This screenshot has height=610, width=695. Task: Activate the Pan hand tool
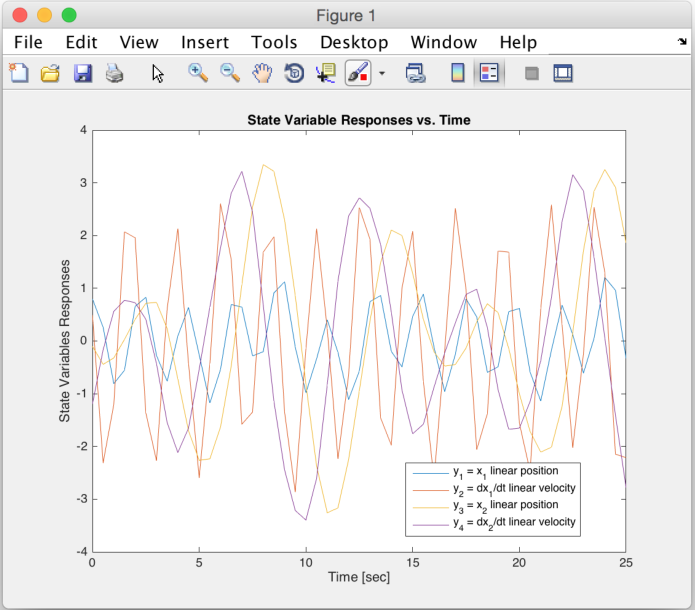coord(262,73)
